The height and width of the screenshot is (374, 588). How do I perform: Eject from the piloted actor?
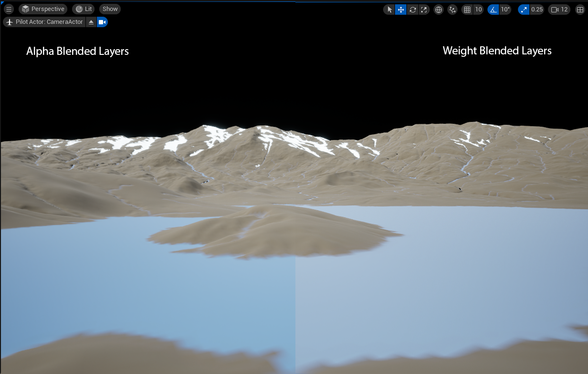(91, 22)
